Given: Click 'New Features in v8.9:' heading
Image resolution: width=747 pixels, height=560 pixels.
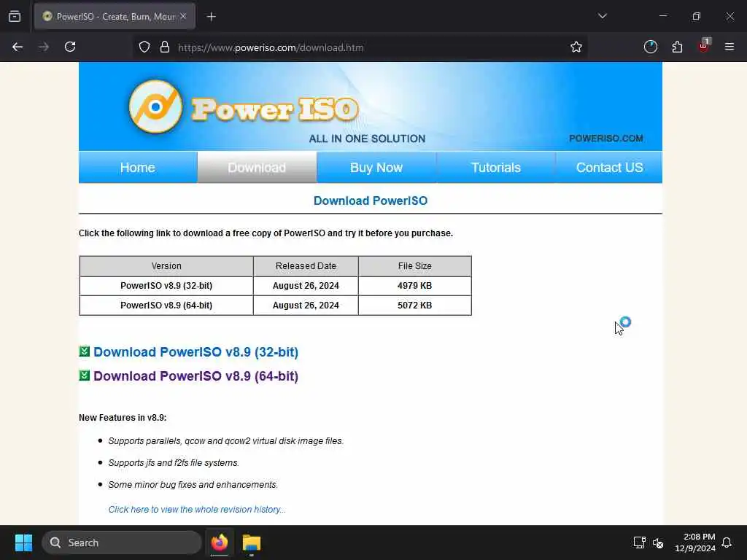Looking at the screenshot, I should (x=123, y=418).
